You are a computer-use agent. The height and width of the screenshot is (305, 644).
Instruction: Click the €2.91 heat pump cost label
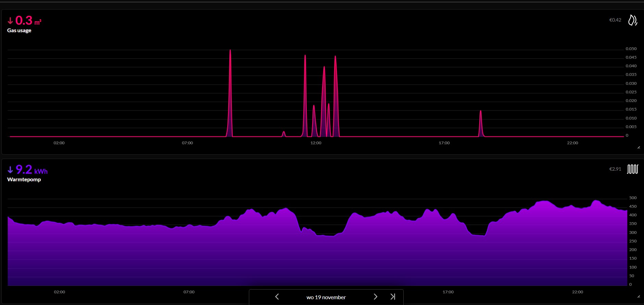tap(615, 169)
